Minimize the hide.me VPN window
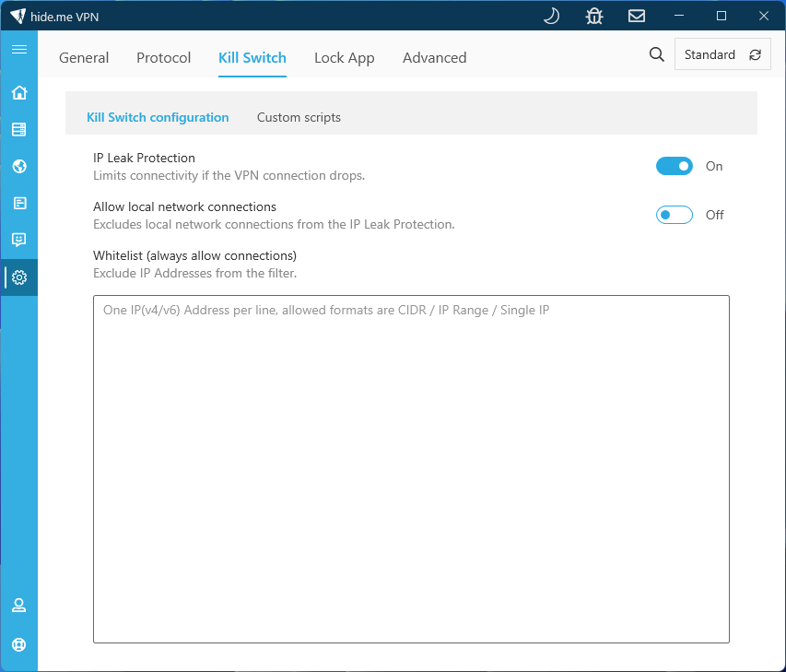Image resolution: width=786 pixels, height=672 pixels. point(679,16)
